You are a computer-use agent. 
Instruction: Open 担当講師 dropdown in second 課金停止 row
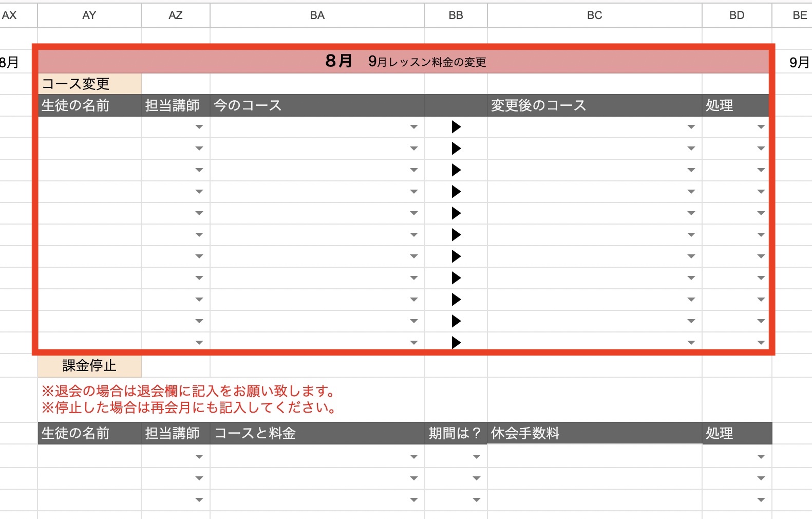(x=199, y=478)
